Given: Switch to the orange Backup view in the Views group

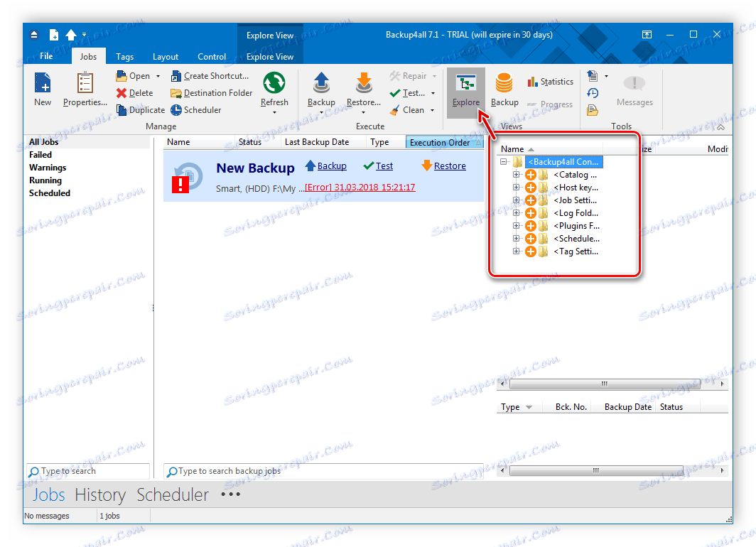Looking at the screenshot, I should point(504,90).
